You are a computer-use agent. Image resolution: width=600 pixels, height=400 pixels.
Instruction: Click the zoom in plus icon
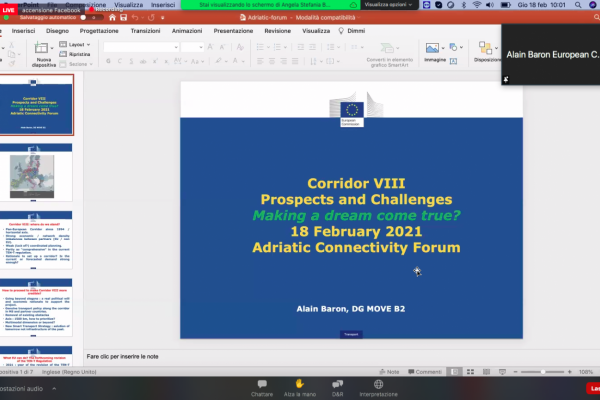pos(569,372)
